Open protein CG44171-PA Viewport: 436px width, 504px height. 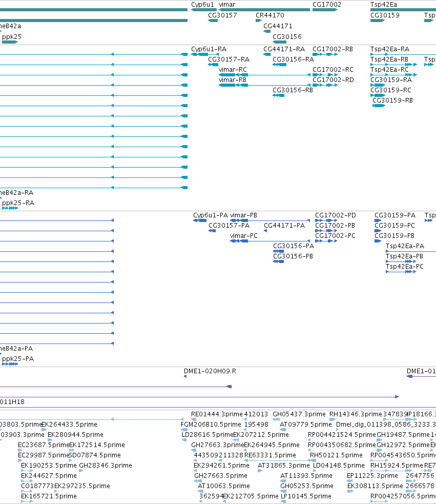(x=284, y=226)
